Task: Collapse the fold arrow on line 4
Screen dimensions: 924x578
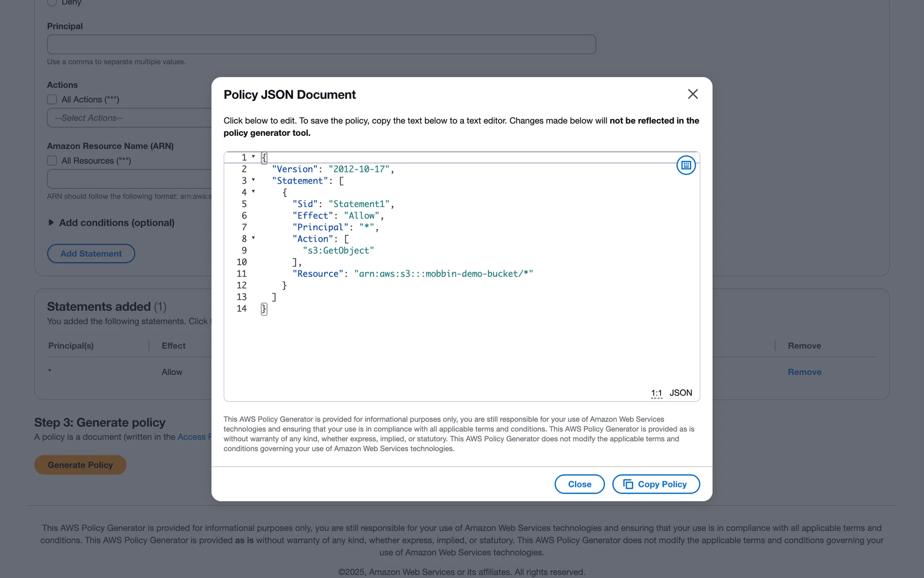Action: (x=253, y=192)
